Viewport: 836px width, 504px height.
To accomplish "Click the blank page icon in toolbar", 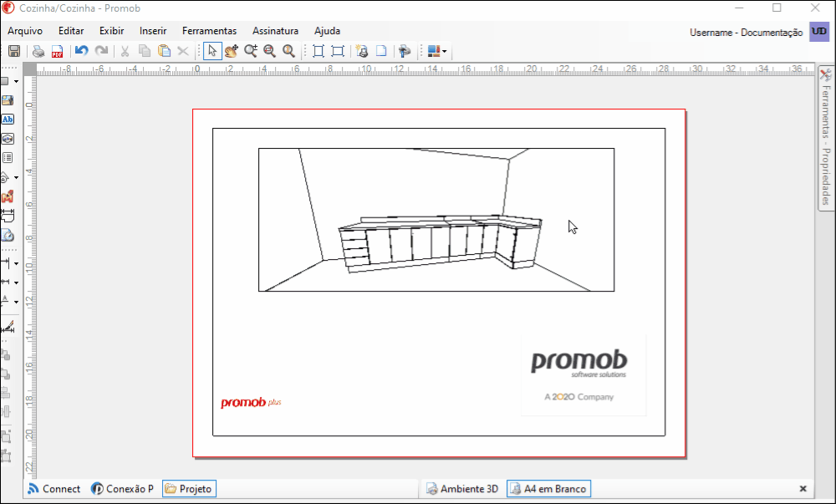I will 381,51.
